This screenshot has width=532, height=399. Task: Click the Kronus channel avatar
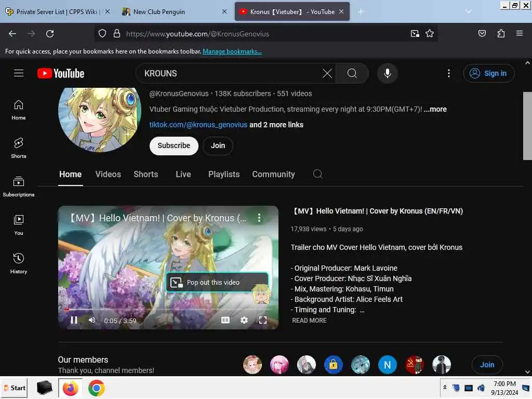tap(100, 119)
